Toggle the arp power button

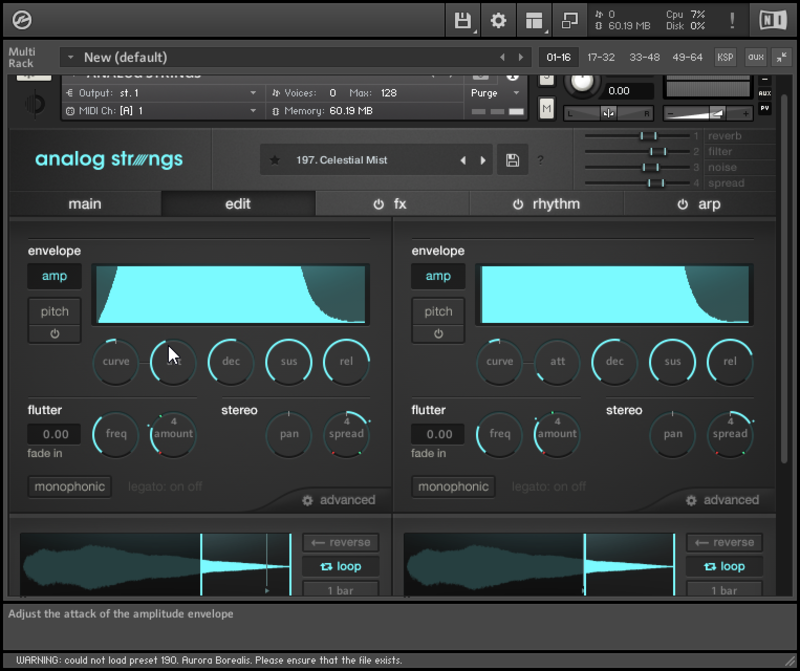coord(682,205)
